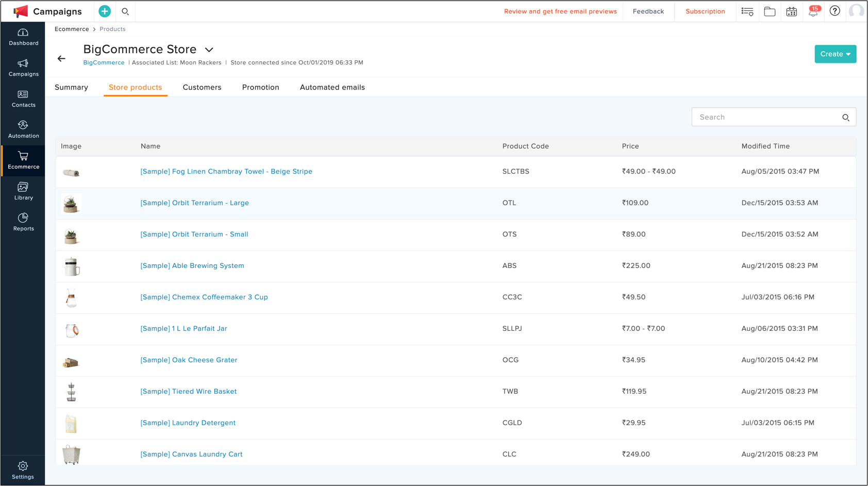Open Able Brewing System product
The height and width of the screenshot is (486, 868).
tap(192, 266)
